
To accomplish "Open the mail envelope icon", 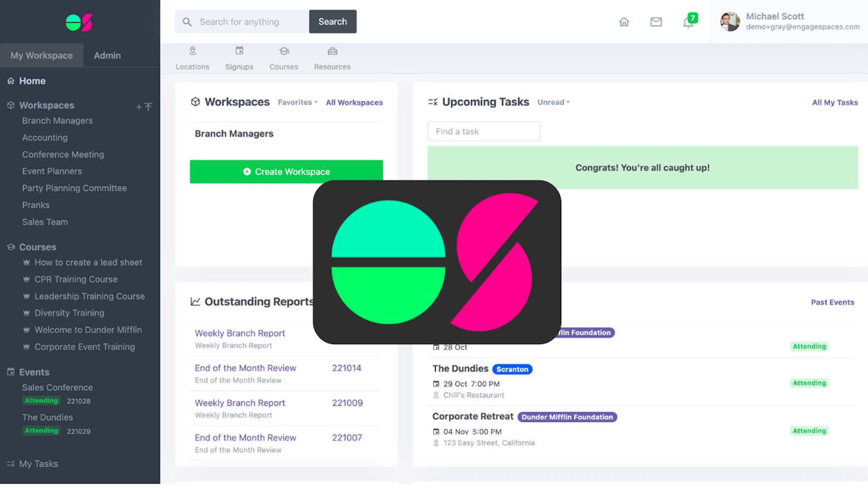I will (656, 22).
